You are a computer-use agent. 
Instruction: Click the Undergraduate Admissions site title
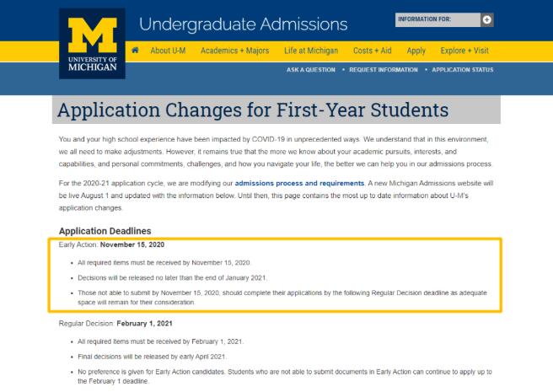tap(243, 24)
